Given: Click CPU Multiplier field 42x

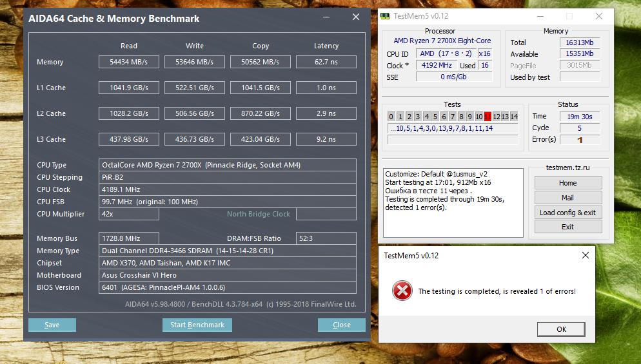Looking at the screenshot, I should [x=129, y=214].
